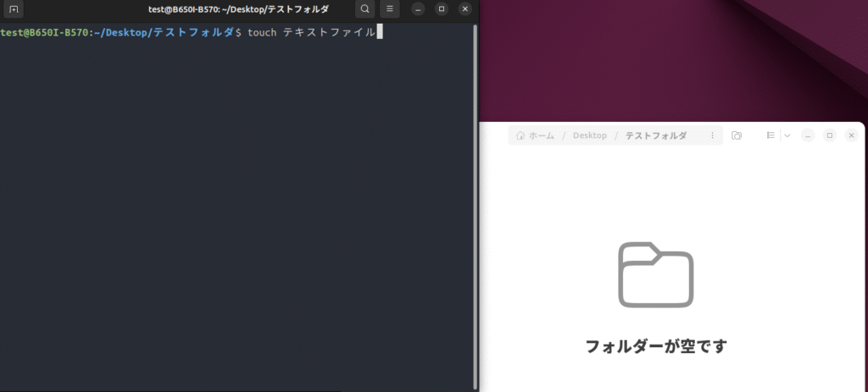Viewport: 868px width, 392px height.
Task: Click テストフォルダ in file manager path bar
Action: click(656, 135)
